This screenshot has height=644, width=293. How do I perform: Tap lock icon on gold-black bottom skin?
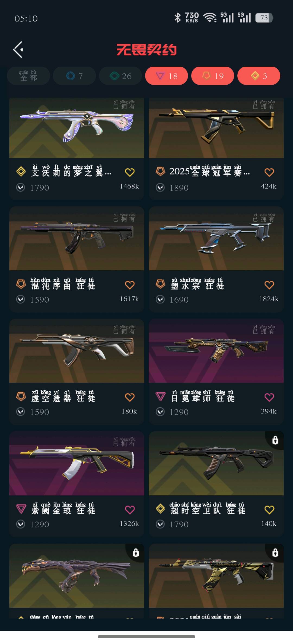coord(275,553)
